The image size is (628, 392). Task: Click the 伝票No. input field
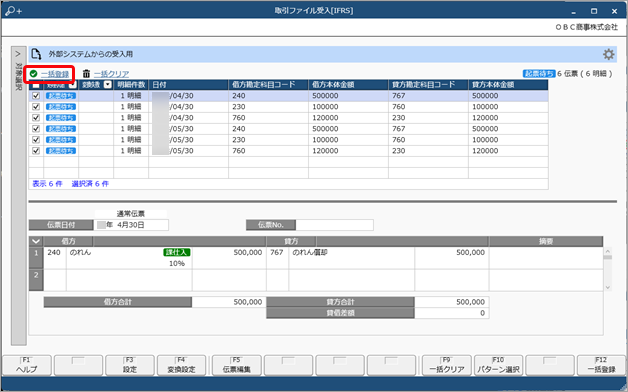click(x=334, y=225)
